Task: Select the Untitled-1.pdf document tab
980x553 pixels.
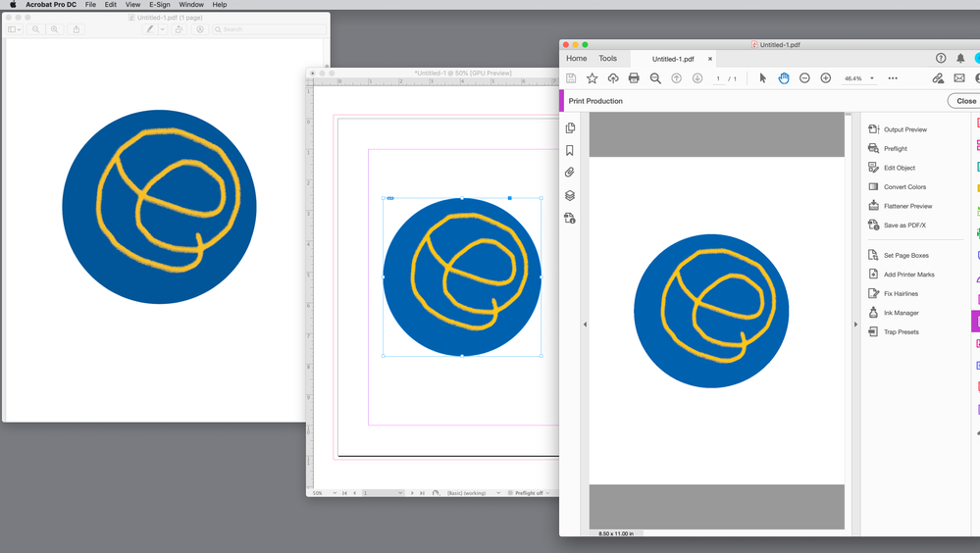Action: (x=673, y=59)
